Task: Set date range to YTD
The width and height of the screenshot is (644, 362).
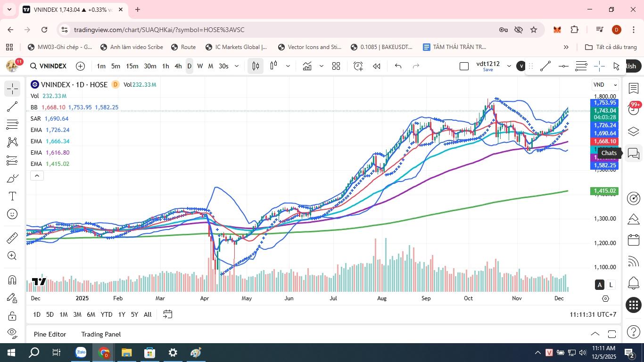Action: pos(107,314)
